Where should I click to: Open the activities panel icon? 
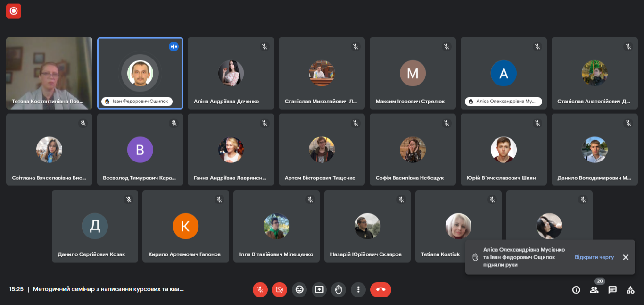630,290
